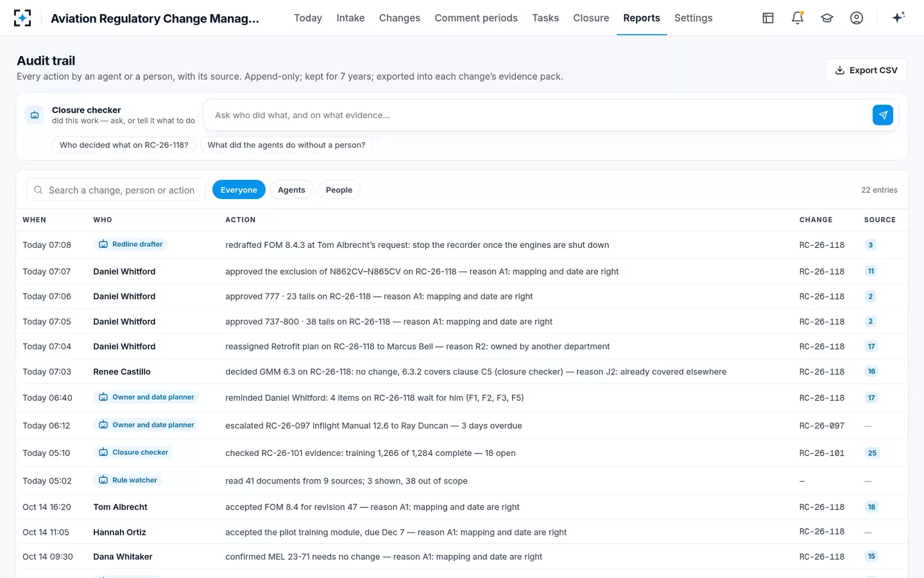Open the layout panel icon

click(x=768, y=18)
